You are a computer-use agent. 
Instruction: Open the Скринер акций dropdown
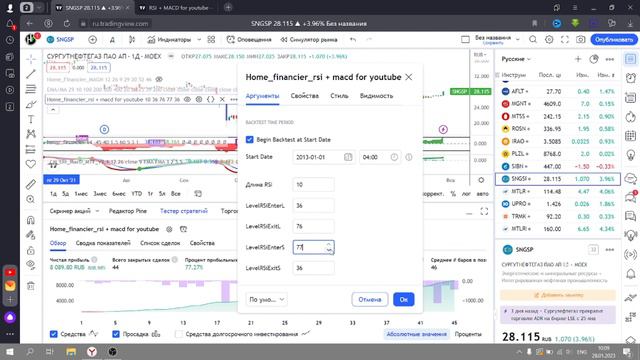pos(74,211)
